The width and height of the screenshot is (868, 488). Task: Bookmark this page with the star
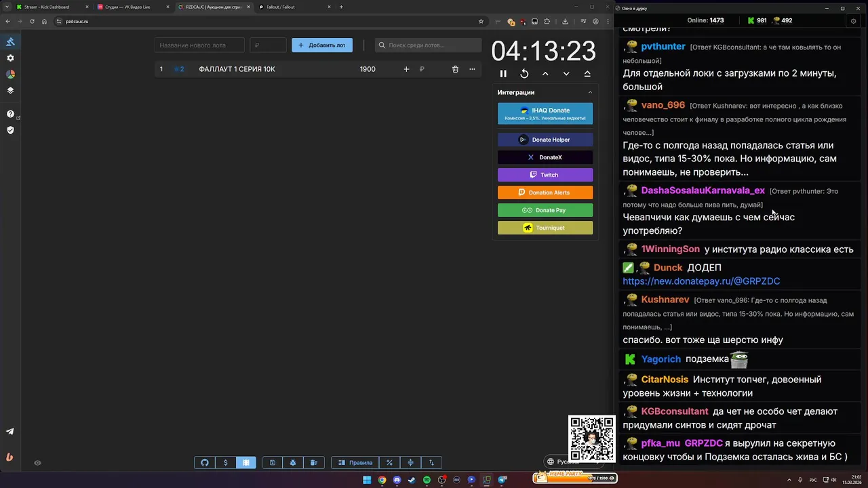click(481, 21)
